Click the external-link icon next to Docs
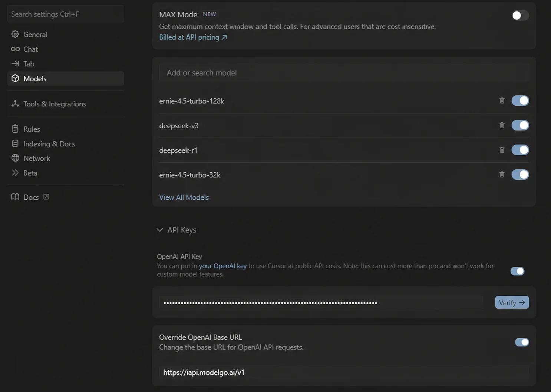Screen dimensions: 551x392 point(46,197)
